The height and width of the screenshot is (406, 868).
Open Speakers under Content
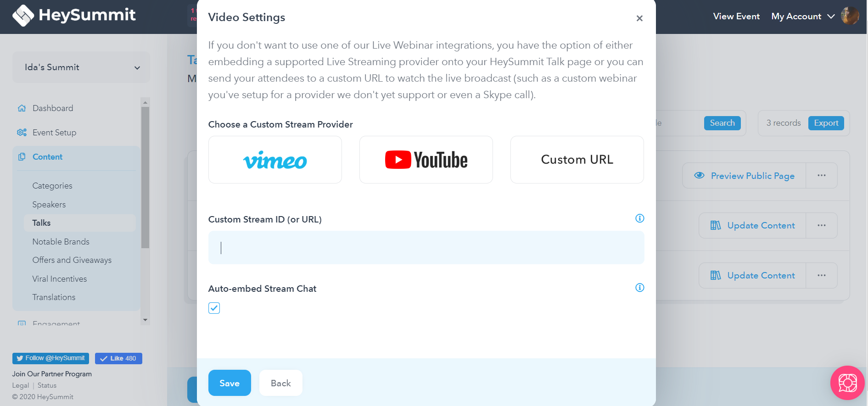49,205
